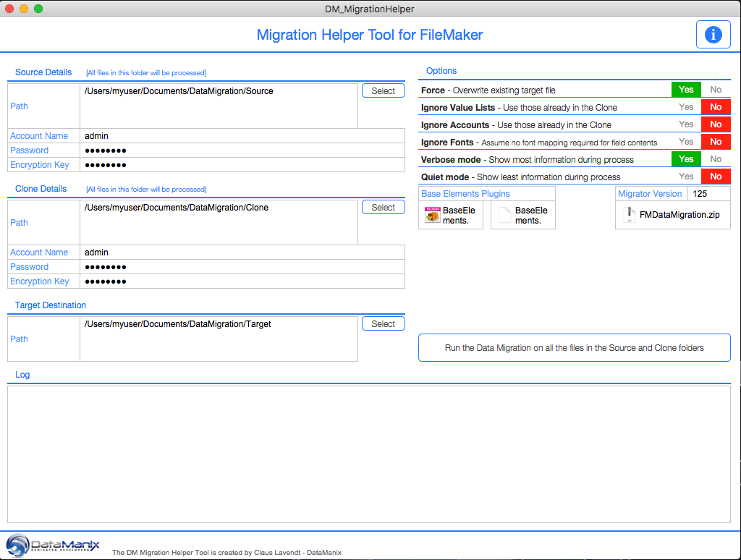Set Ignore Value Lists to No

click(x=716, y=107)
